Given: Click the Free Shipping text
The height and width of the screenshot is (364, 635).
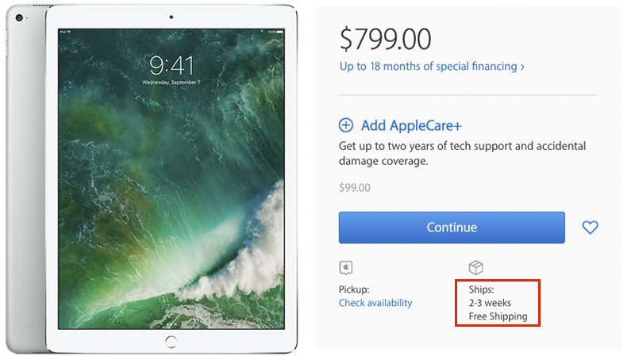Looking at the screenshot, I should click(498, 316).
